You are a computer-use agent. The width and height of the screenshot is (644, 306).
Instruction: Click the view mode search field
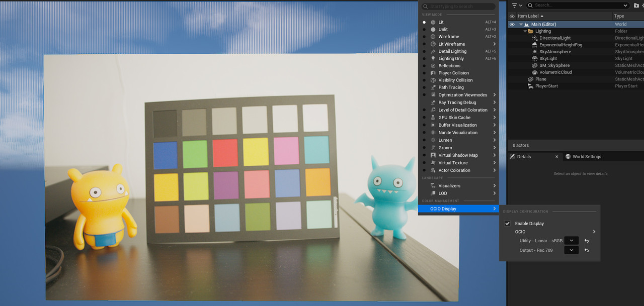(458, 7)
